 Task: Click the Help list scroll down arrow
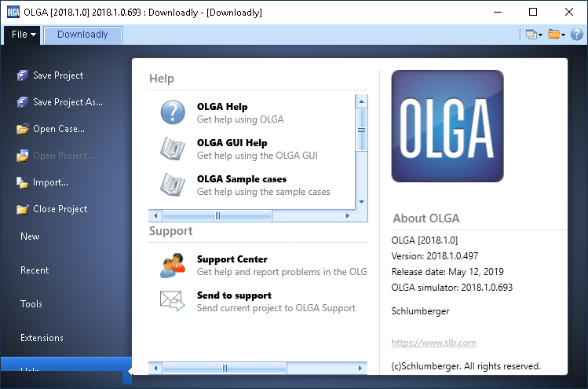(x=361, y=202)
